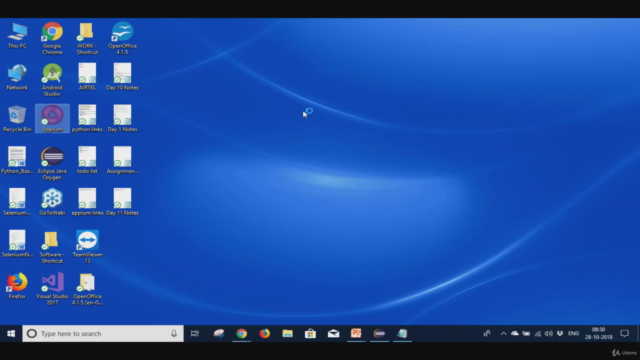The height and width of the screenshot is (360, 640).
Task: Select the Day 10 Notes file
Action: (x=122, y=77)
